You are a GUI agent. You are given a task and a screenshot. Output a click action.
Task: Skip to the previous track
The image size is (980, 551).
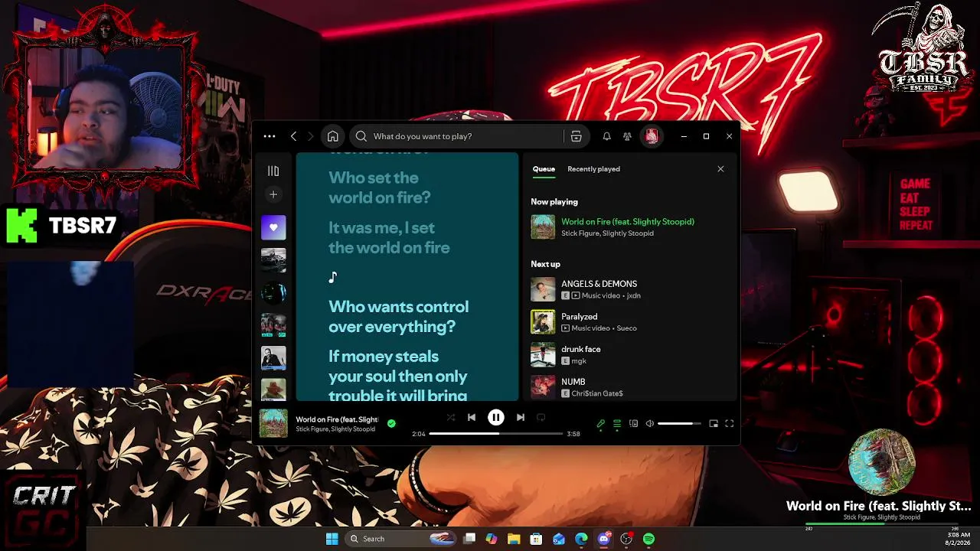(472, 417)
